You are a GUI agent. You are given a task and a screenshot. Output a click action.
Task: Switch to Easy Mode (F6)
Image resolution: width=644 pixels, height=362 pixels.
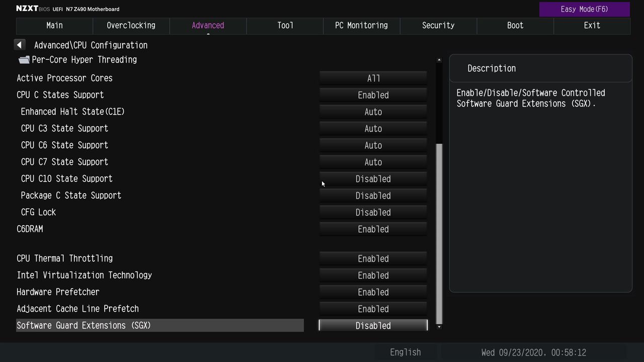click(584, 9)
